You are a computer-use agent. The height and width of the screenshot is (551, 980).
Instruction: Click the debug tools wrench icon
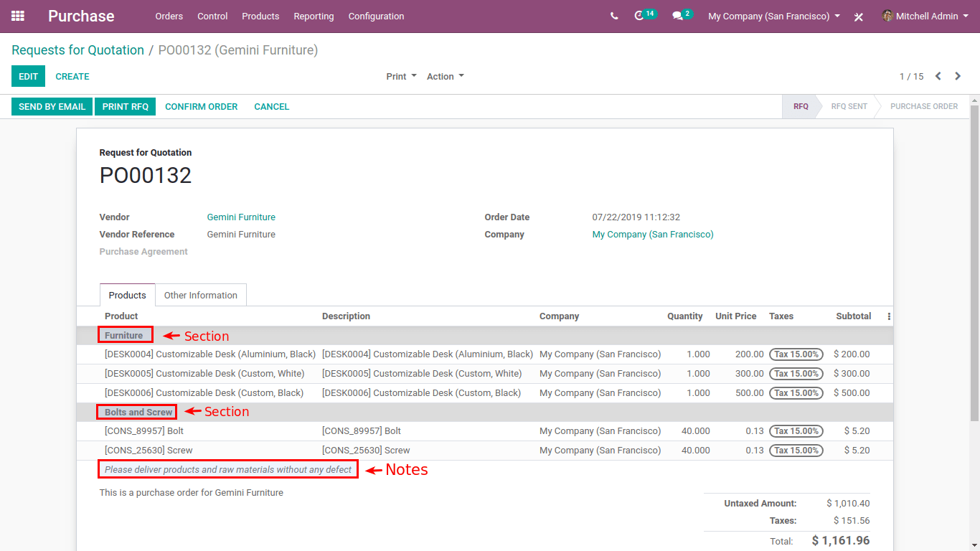pos(859,17)
